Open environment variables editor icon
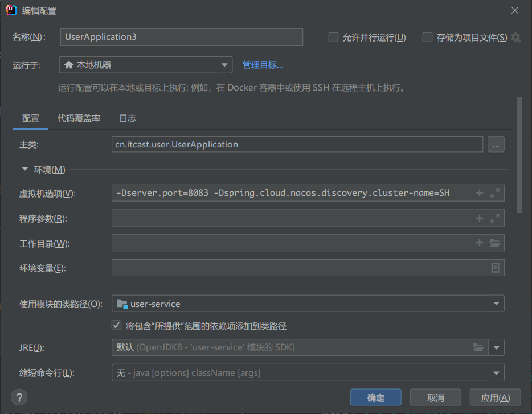The width and height of the screenshot is (532, 414). 495,268
